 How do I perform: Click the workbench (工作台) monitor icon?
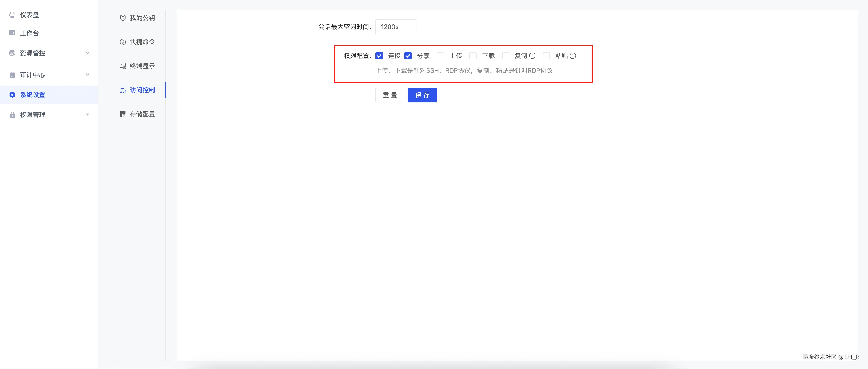[x=12, y=33]
